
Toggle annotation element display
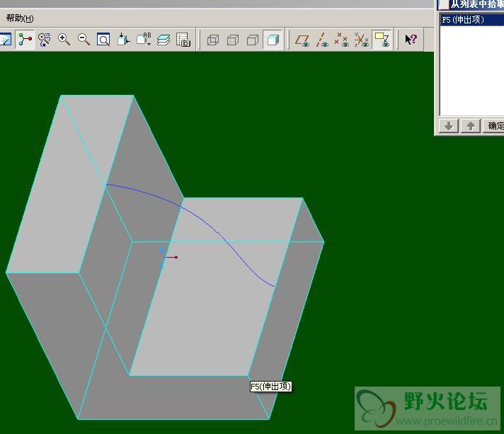click(x=382, y=40)
